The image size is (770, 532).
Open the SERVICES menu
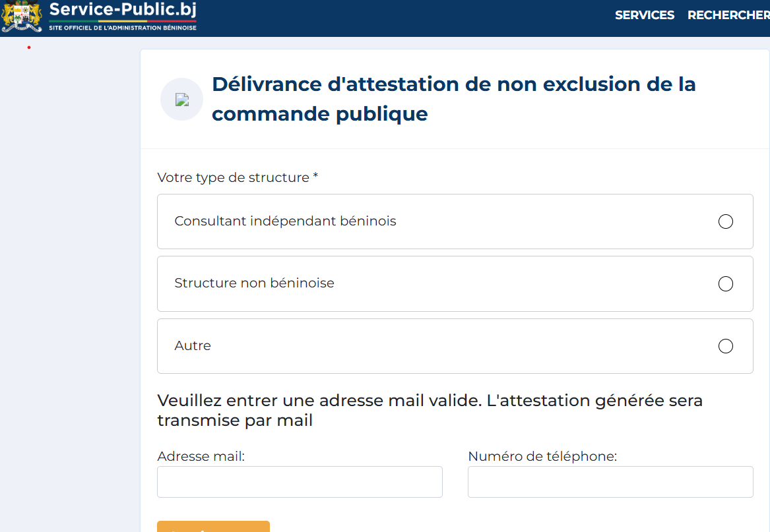644,15
